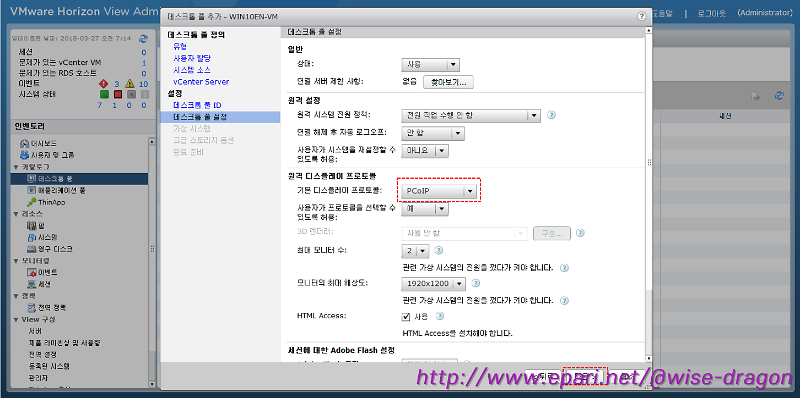Image resolution: width=800 pixels, height=398 pixels.
Task: Click the dialog's vertical scrollbar
Action: [x=648, y=194]
